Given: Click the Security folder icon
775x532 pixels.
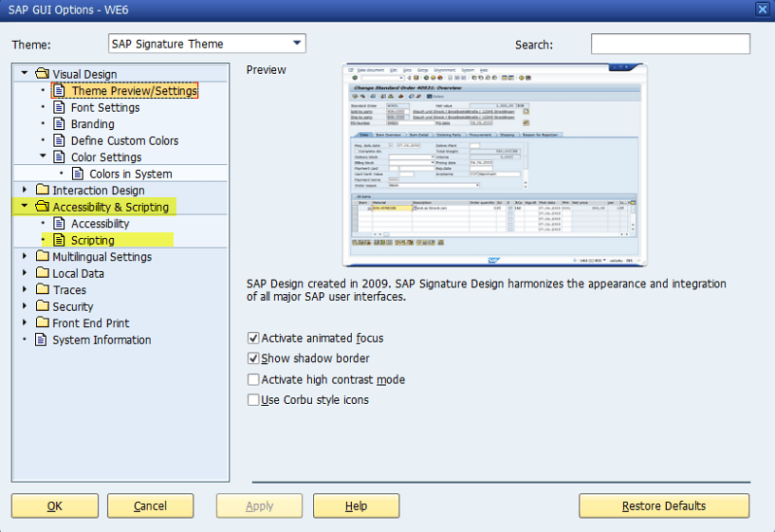Looking at the screenshot, I should click(x=43, y=305).
